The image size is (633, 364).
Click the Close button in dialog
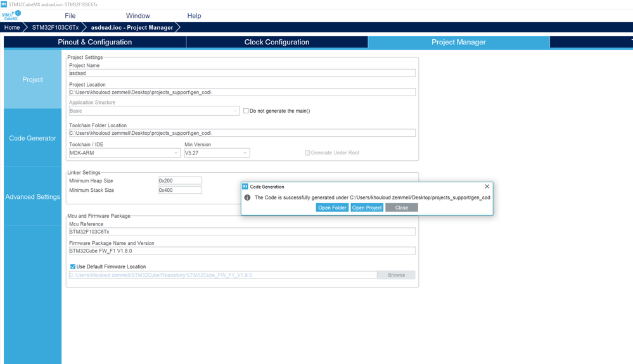point(401,208)
